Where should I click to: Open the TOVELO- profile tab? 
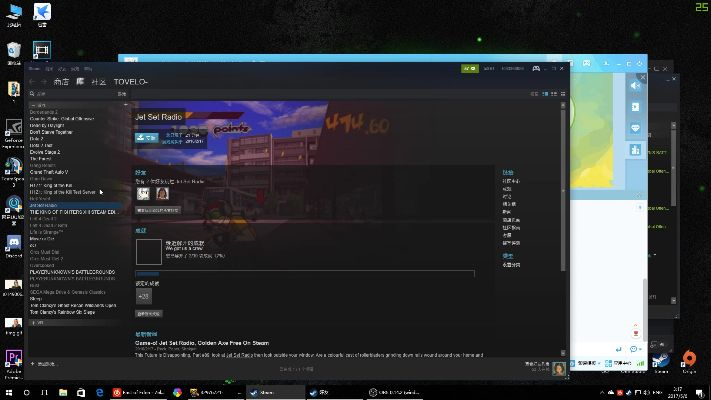pyautogui.click(x=131, y=82)
